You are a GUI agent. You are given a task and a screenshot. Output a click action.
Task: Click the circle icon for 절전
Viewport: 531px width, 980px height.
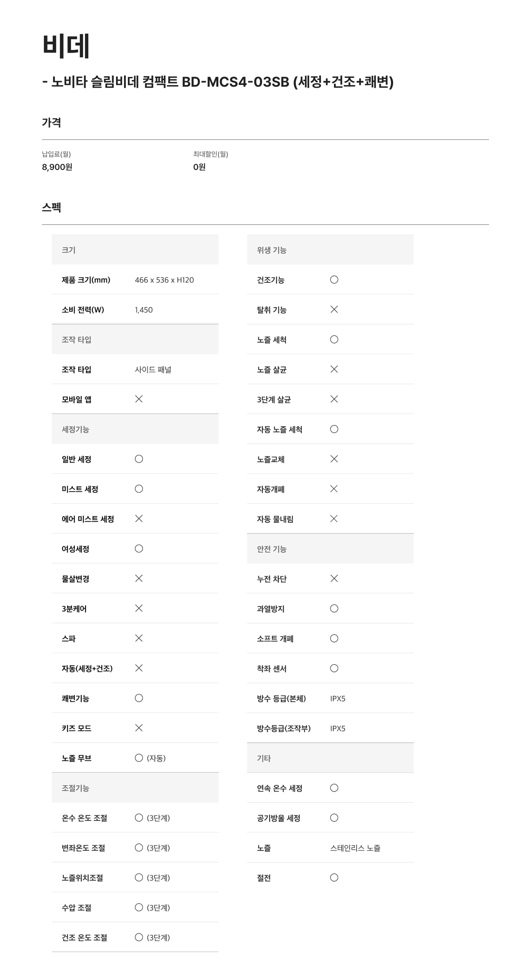pos(334,877)
